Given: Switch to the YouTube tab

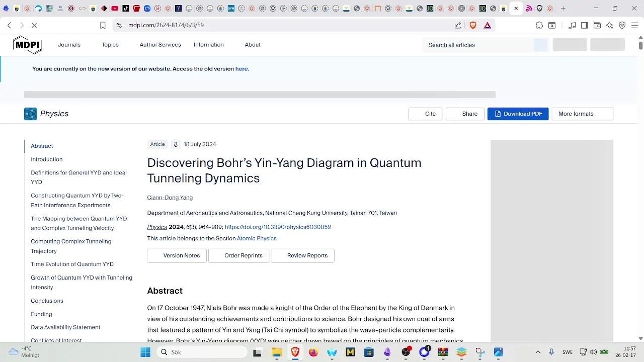Looking at the screenshot, I should 115,9.
